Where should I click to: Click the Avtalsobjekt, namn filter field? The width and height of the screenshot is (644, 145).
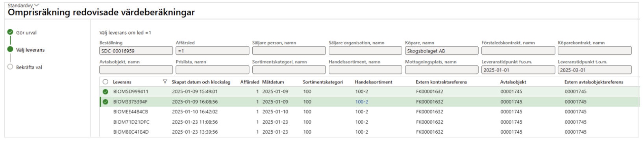click(x=136, y=70)
